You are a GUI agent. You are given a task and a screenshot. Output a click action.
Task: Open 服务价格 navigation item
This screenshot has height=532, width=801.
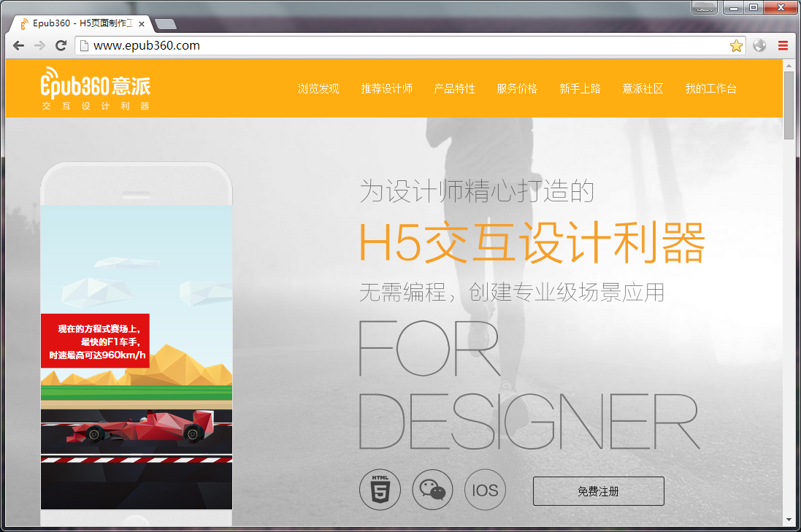click(517, 88)
